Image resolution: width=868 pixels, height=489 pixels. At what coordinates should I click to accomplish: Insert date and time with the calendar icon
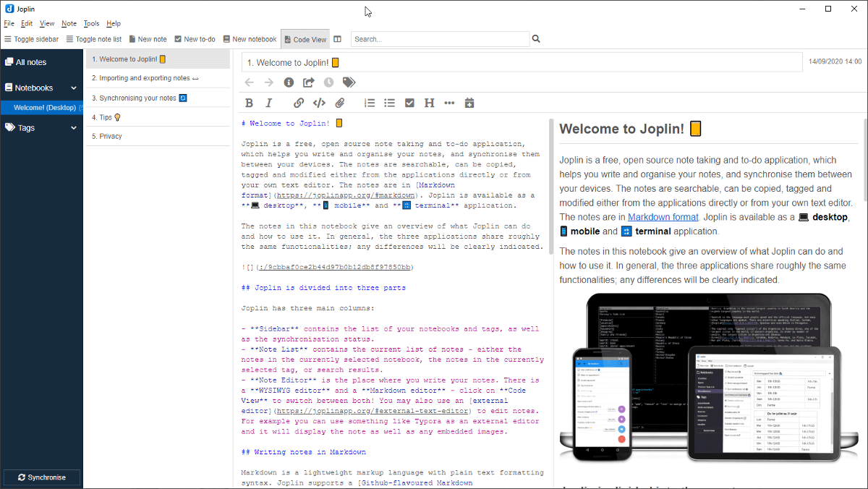[469, 103]
